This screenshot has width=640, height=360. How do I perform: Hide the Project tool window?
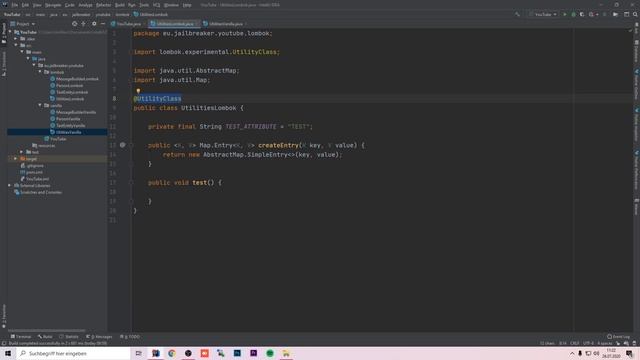click(102, 24)
